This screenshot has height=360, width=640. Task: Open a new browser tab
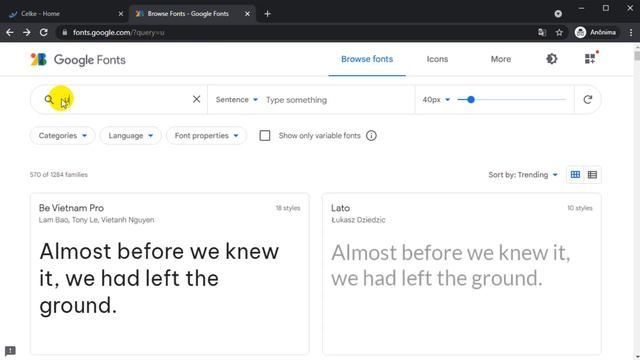267,14
